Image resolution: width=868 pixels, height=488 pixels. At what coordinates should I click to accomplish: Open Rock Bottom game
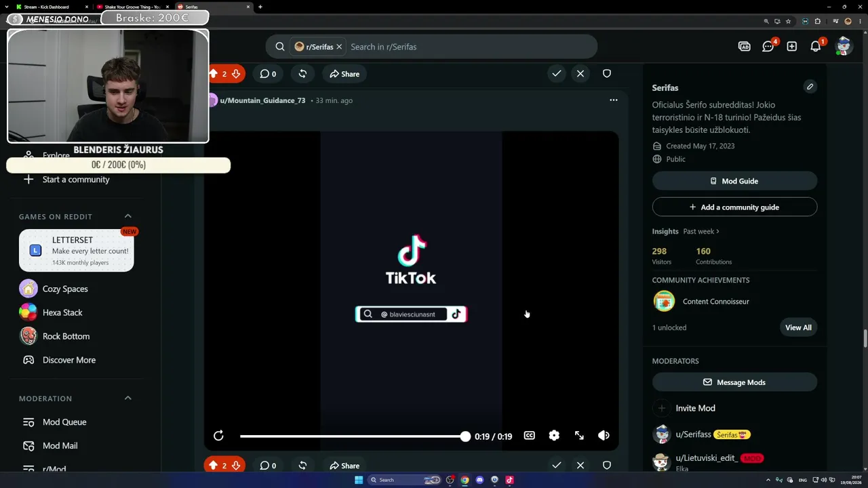pos(66,336)
